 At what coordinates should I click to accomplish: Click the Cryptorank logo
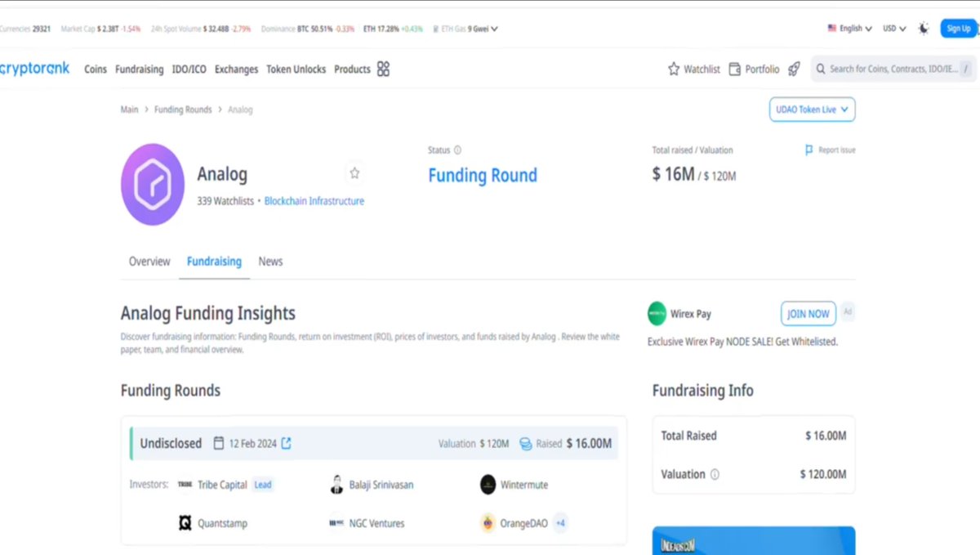coord(34,69)
